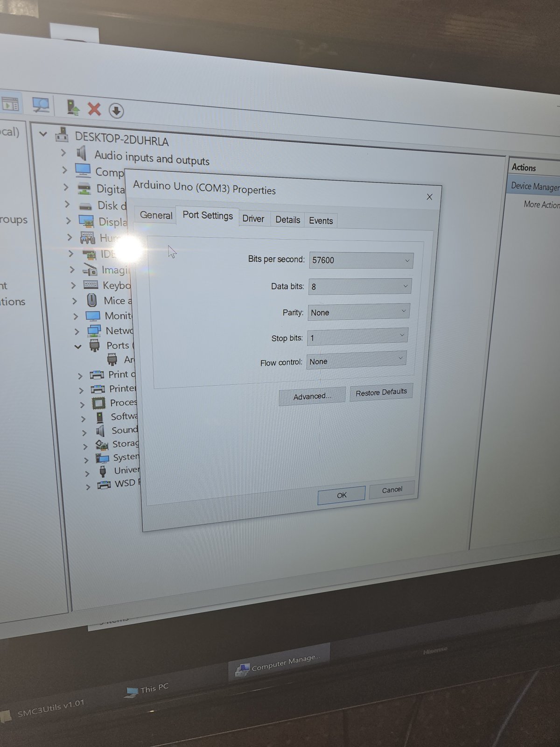Collapse the Ports category
Viewport: 560px width, 747px height.
[78, 346]
